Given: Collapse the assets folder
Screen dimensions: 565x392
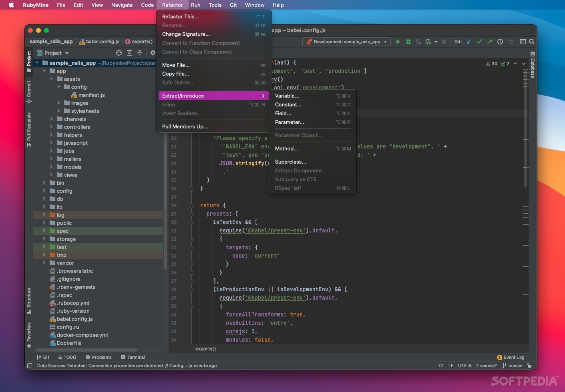Looking at the screenshot, I should point(52,79).
